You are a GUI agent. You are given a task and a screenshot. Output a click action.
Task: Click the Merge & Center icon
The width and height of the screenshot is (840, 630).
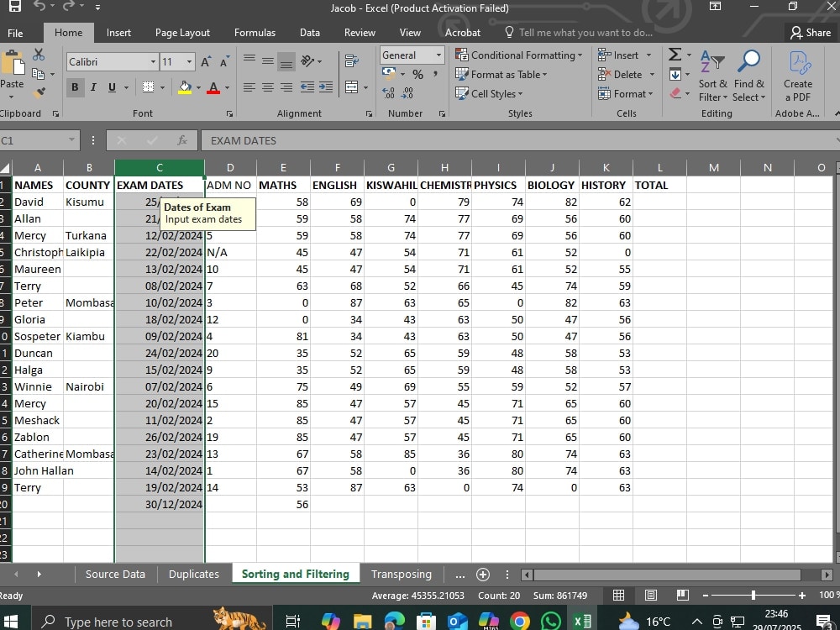[351, 87]
